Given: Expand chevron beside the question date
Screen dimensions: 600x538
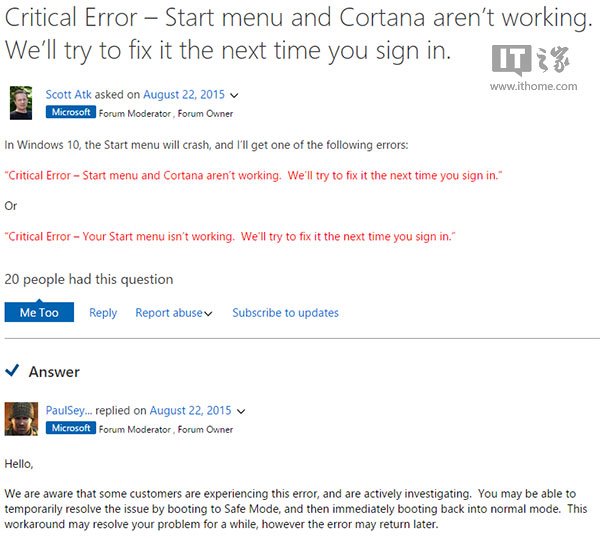Looking at the screenshot, I should [x=234, y=95].
